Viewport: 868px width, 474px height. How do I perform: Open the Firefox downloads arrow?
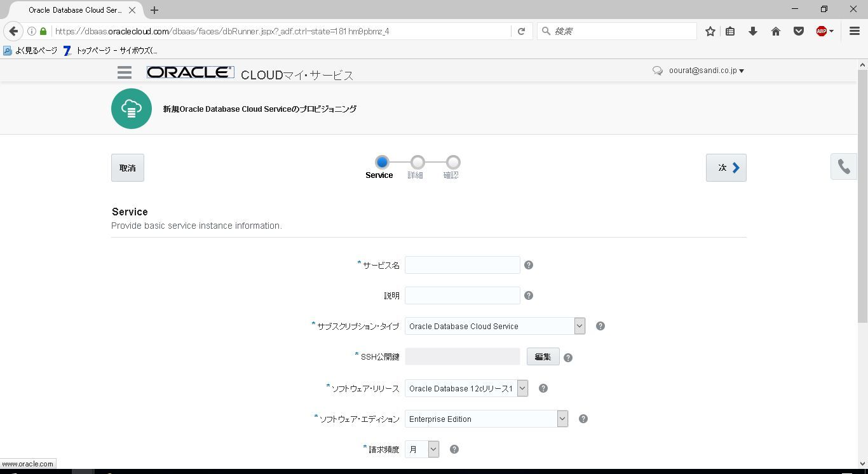point(753,31)
